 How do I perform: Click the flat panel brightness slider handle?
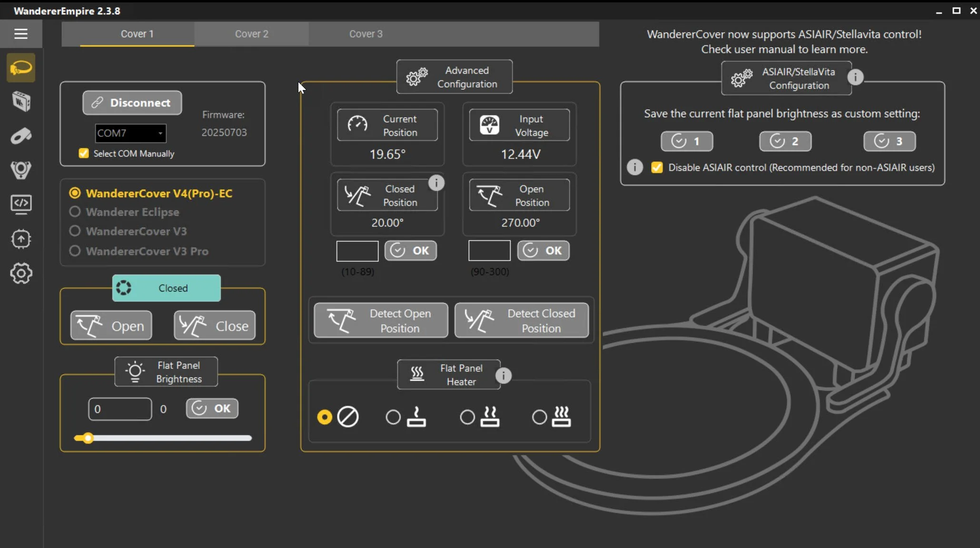click(88, 438)
